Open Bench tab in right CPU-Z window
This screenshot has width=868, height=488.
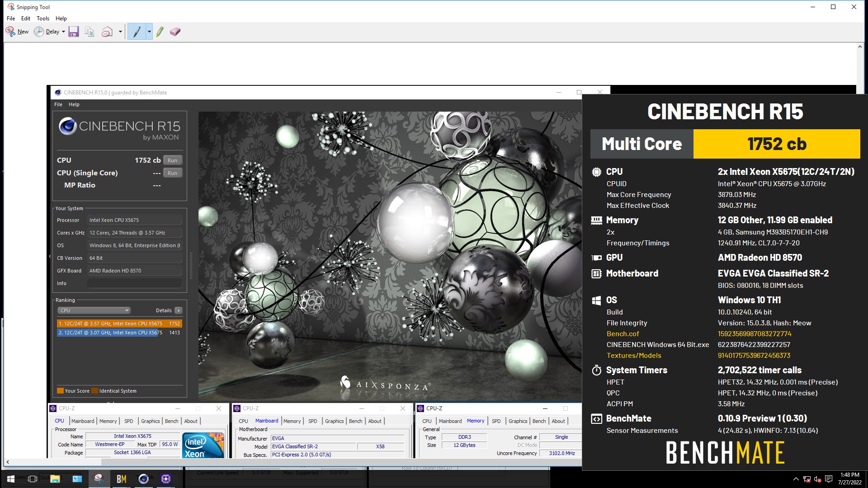539,421
